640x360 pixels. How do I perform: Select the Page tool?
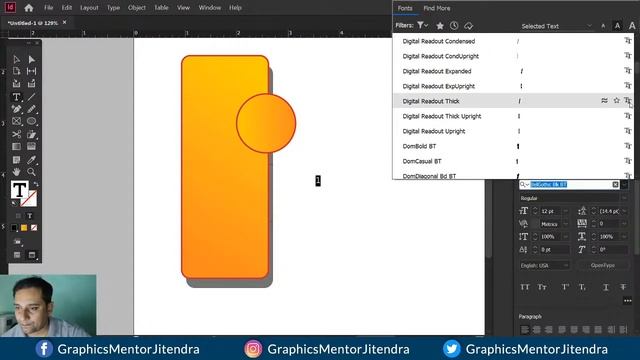pyautogui.click(x=16, y=71)
